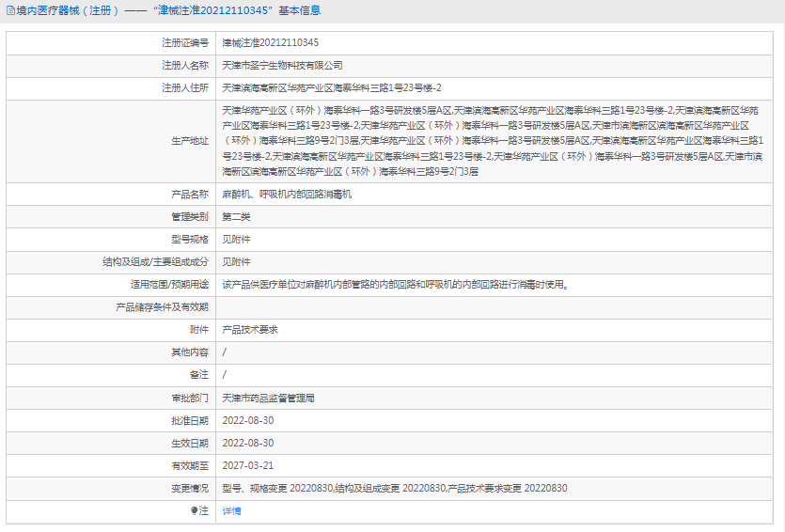Screen dimensions: 785x532
Task: Click the 适用范围/预期用途 description text
Action: tap(395, 284)
